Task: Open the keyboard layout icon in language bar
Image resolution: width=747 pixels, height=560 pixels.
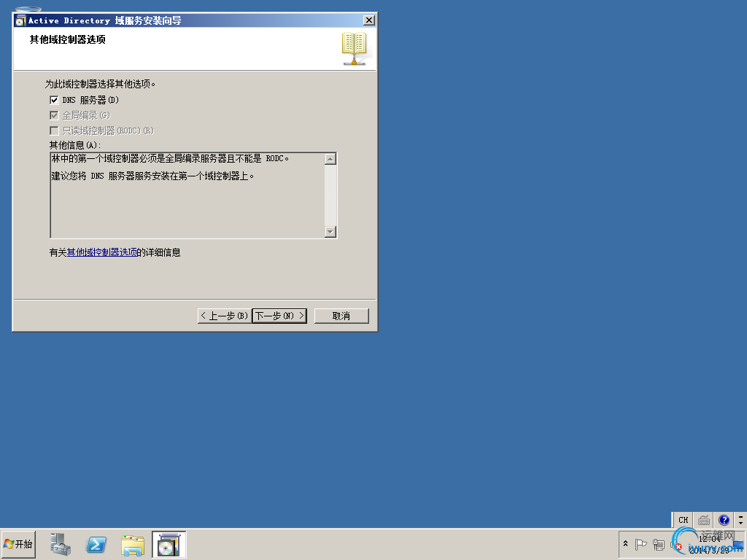Action: pos(703,520)
